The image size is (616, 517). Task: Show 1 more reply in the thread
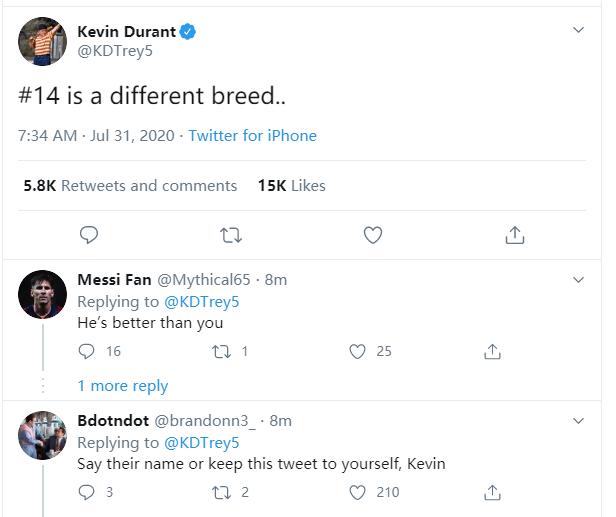point(123,386)
